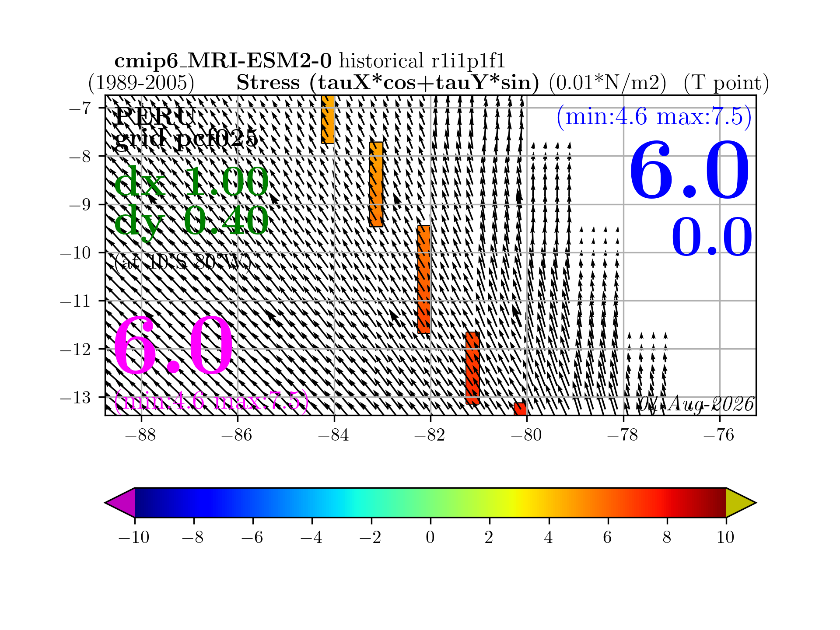
Task: Click the small red square near -80
Action: [520, 409]
